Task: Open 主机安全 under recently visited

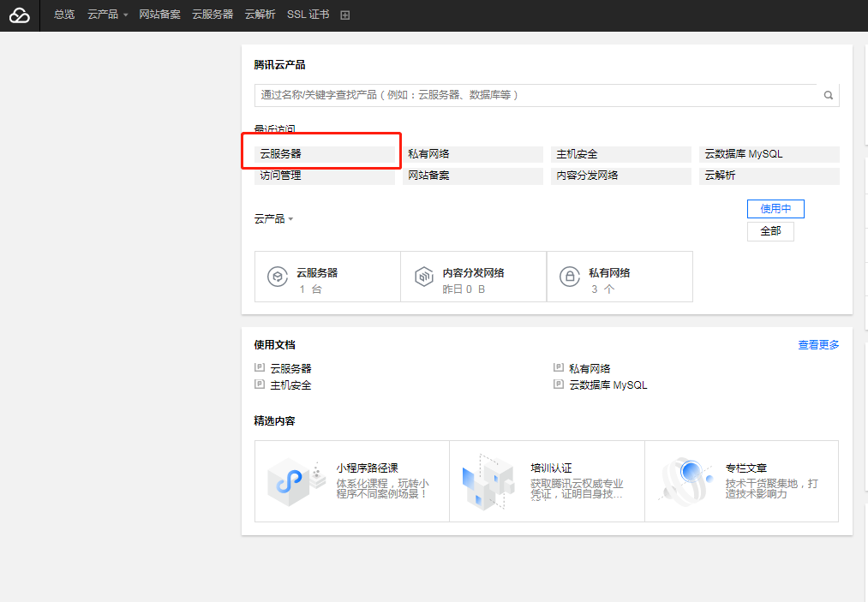Action: pyautogui.click(x=621, y=154)
